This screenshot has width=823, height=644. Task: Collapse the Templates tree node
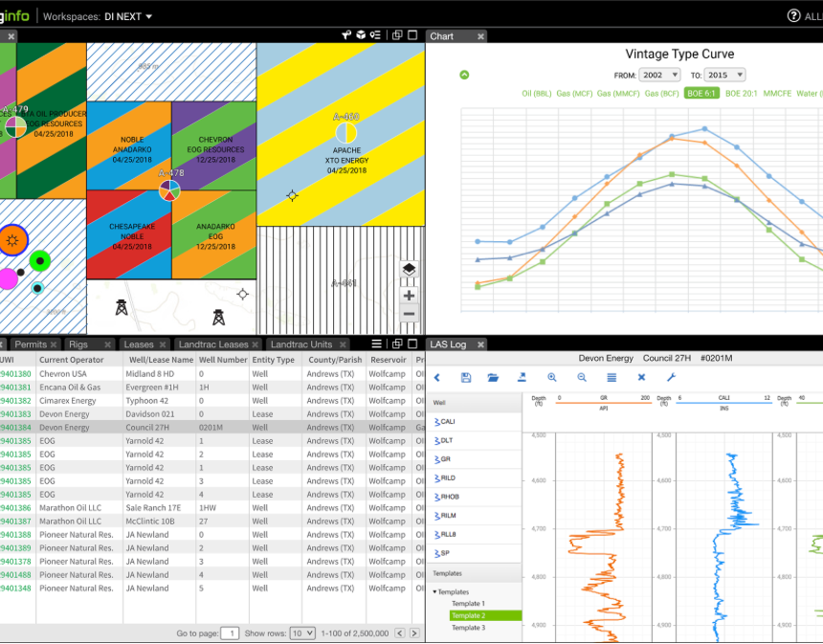tap(434, 591)
